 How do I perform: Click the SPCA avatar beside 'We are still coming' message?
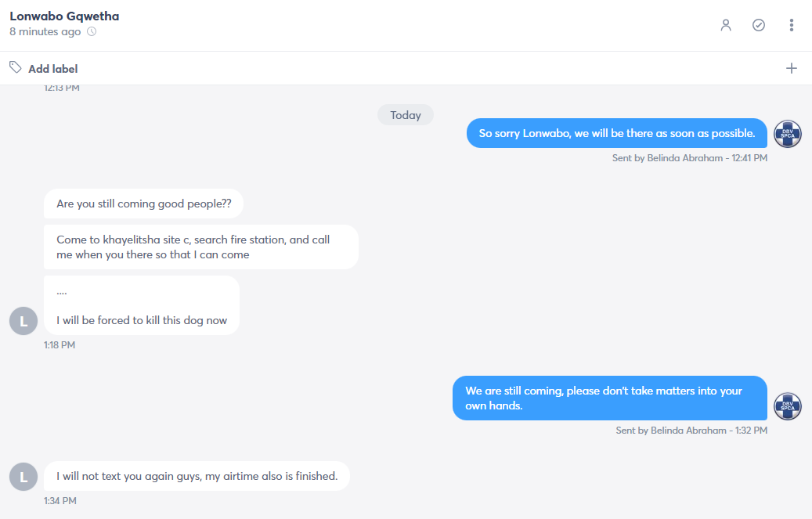788,406
